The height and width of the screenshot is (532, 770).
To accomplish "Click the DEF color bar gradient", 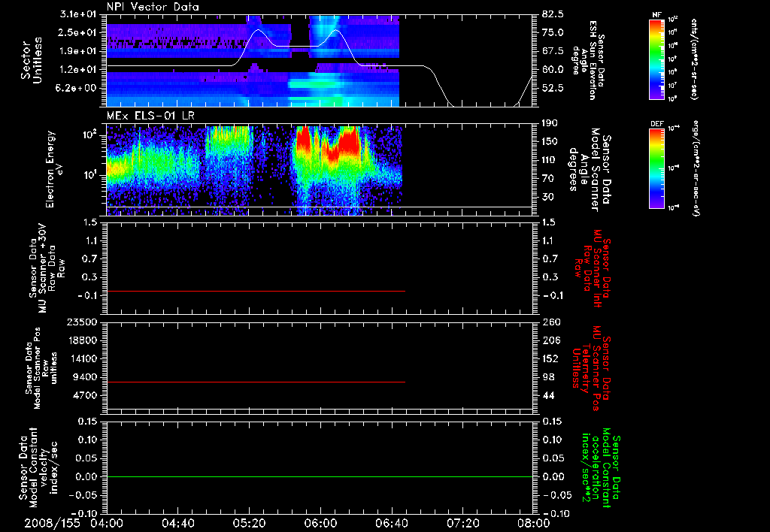I will 656,168.
